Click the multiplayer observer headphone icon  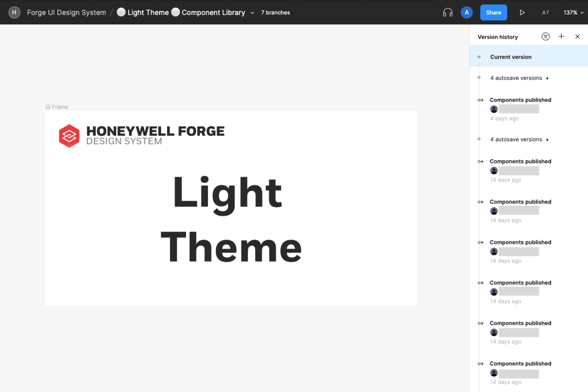point(447,12)
